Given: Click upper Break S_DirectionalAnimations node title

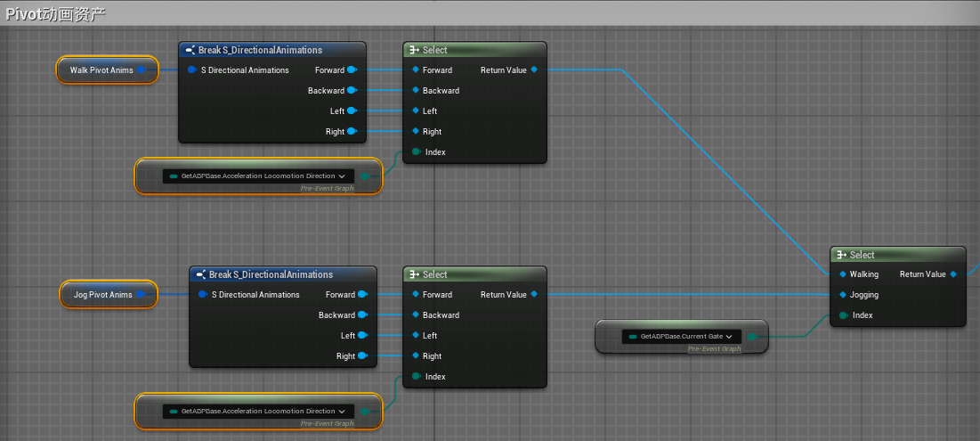Looking at the screenshot, I should coord(260,50).
